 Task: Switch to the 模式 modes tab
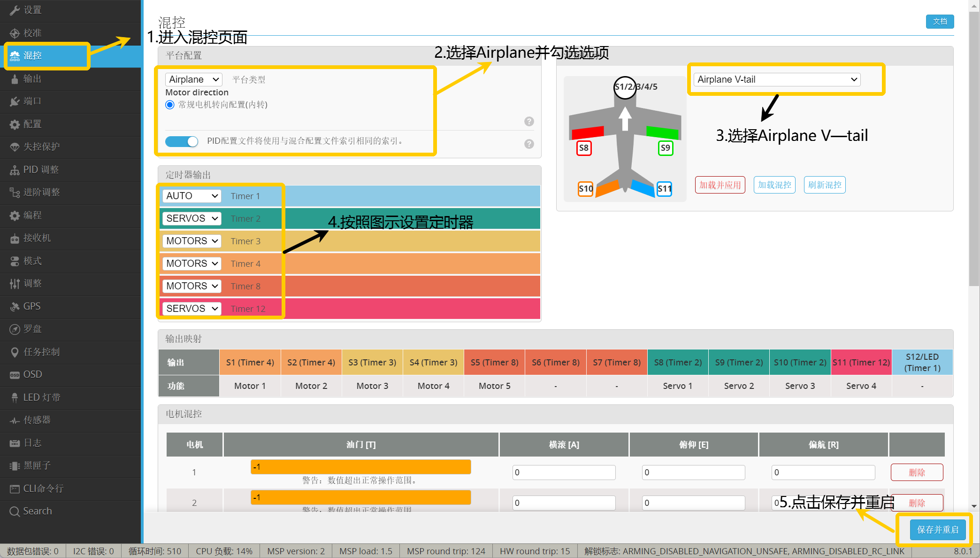(x=33, y=261)
